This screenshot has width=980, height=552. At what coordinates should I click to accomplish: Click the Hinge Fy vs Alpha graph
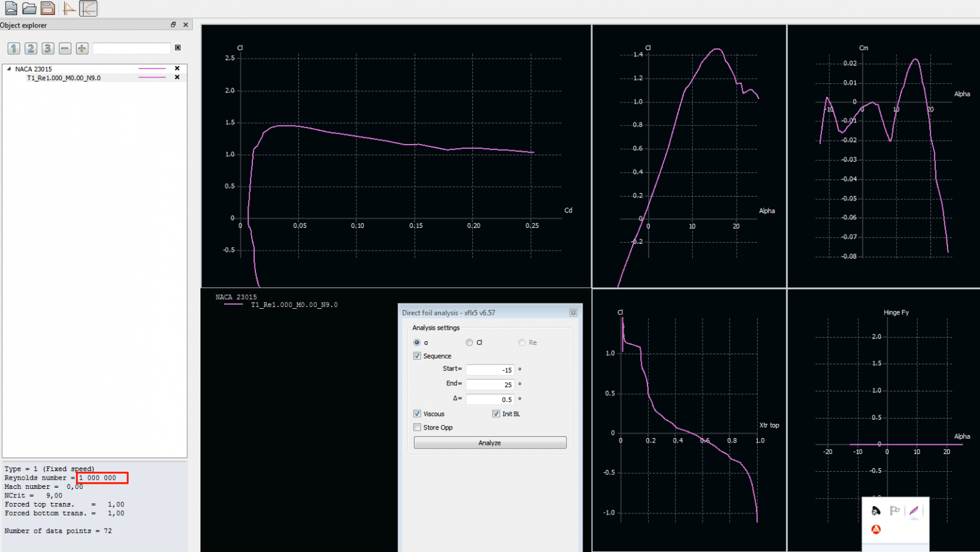point(884,420)
